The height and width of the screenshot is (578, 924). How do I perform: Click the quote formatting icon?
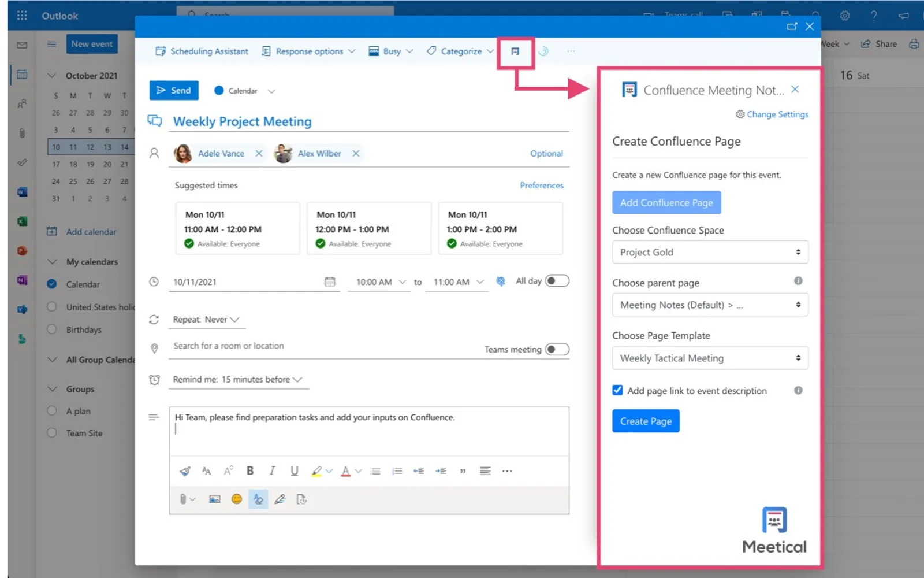463,470
